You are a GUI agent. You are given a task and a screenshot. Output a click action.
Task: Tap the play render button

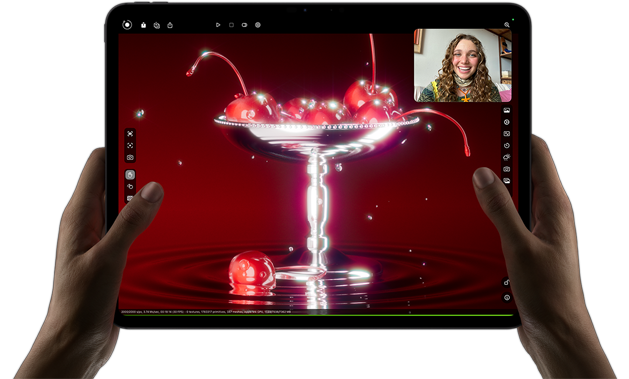click(218, 25)
